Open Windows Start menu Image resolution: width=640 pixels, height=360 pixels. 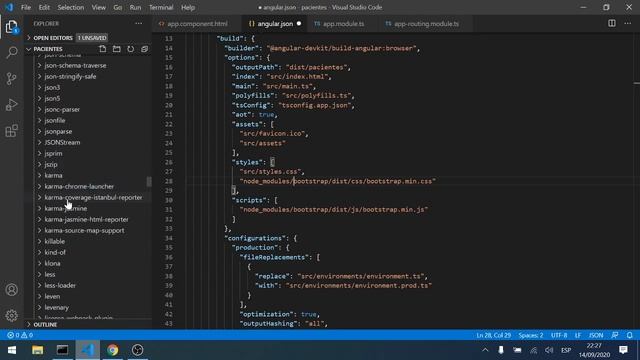click(x=12, y=350)
